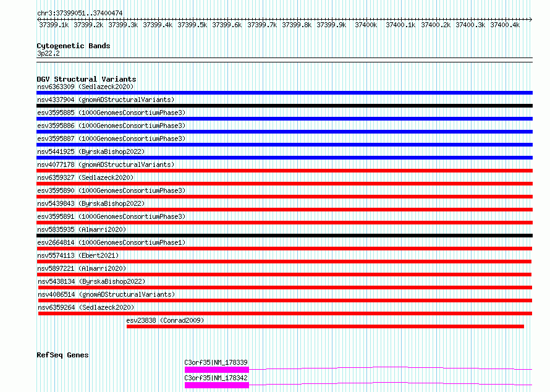The height and width of the screenshot is (392, 550).
Task: Click ruler position 37400.1k
Action: pos(400,25)
